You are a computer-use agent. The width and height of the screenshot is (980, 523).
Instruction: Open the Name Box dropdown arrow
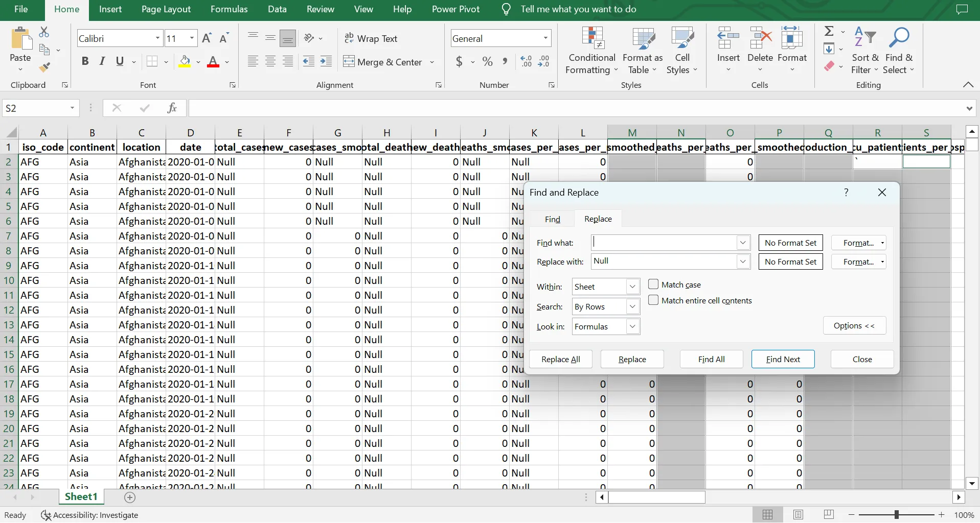coord(72,108)
